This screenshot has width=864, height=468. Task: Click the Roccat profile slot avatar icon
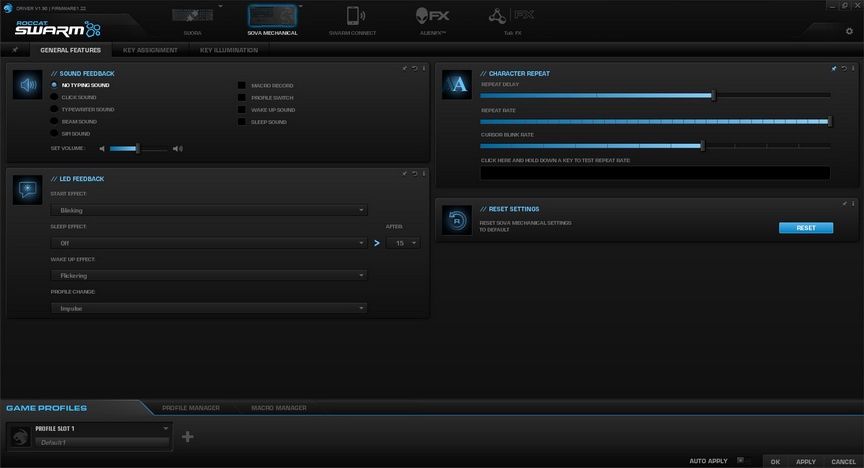click(20, 436)
